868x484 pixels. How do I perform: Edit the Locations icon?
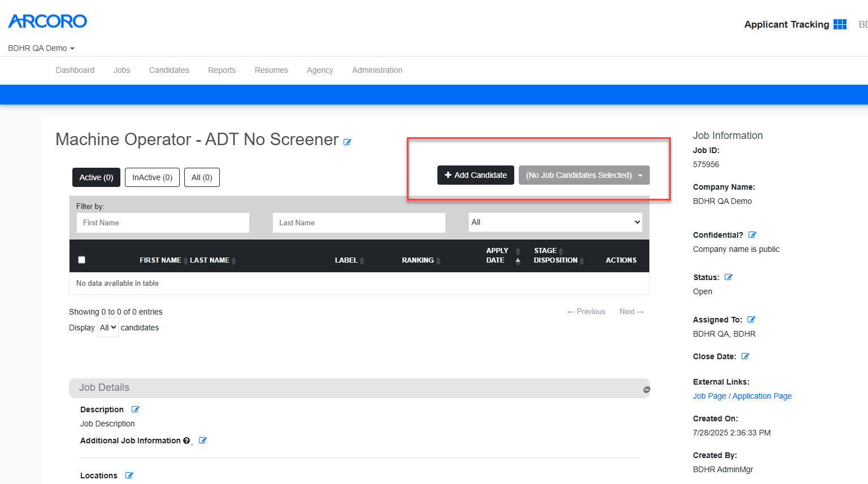[x=129, y=476]
